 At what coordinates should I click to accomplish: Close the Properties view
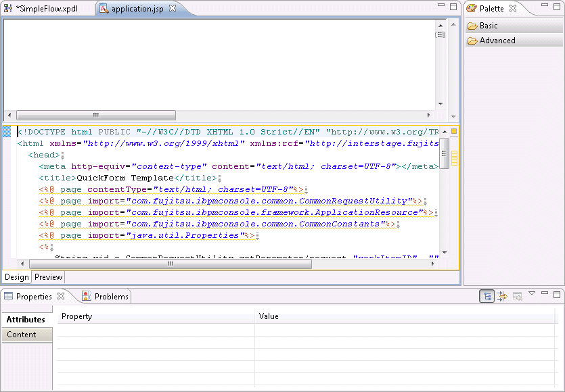[x=62, y=296]
